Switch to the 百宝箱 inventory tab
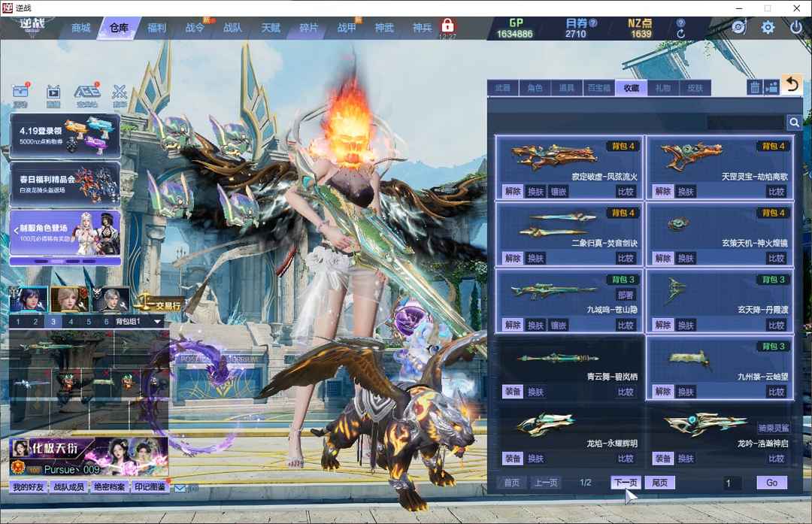 pos(598,88)
